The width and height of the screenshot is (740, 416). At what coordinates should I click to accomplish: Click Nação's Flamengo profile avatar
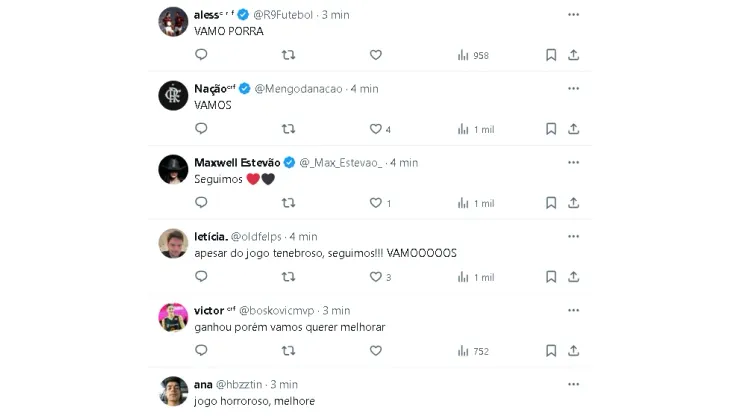[x=174, y=95]
